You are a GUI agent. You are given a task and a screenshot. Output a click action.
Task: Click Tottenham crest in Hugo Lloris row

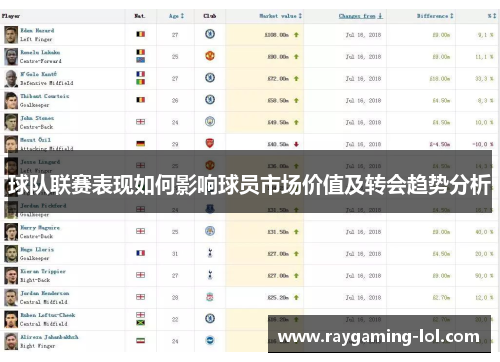point(210,253)
